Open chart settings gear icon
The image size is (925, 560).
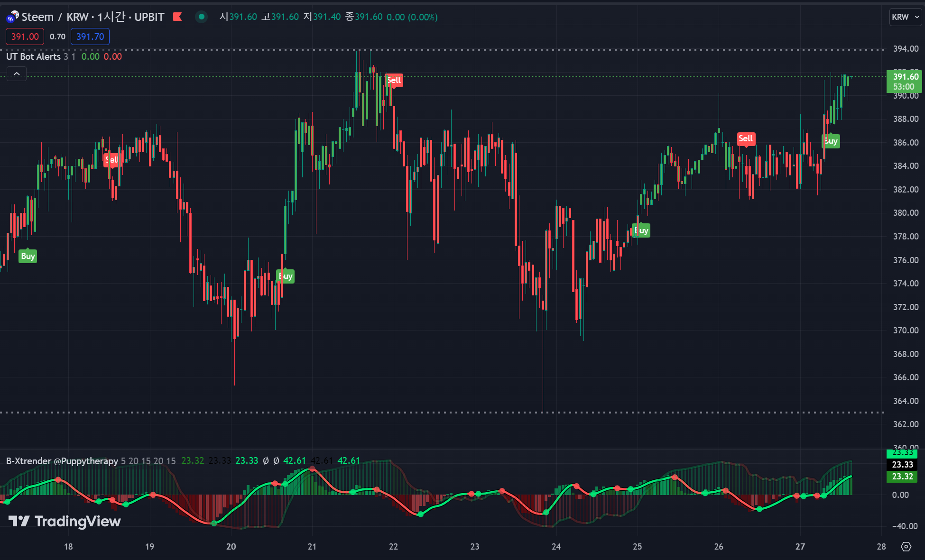pos(906,547)
